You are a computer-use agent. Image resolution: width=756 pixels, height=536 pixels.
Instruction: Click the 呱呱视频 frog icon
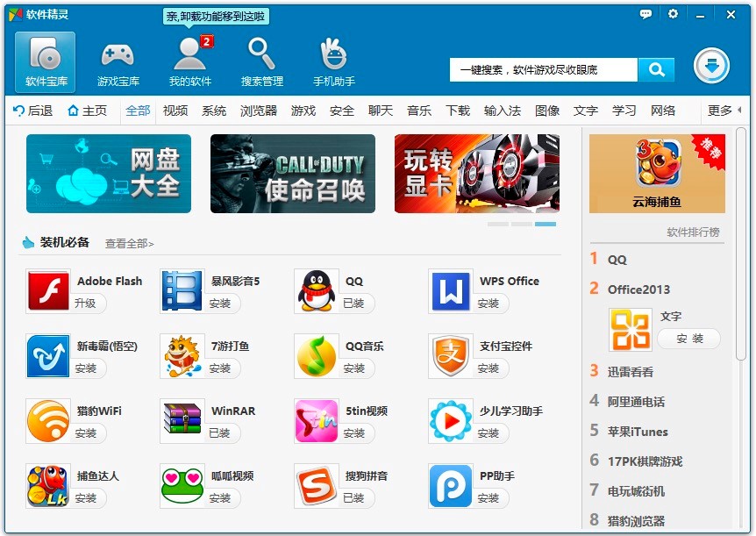[182, 486]
